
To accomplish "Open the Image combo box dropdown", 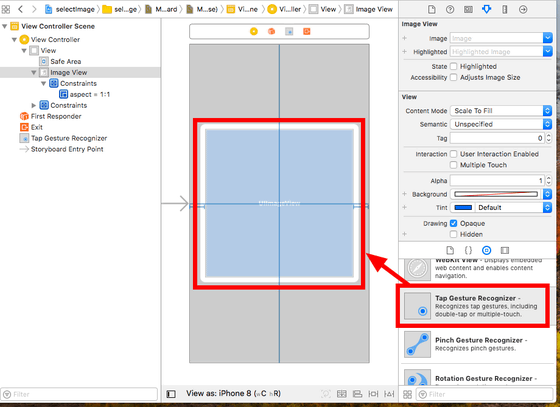I will click(x=548, y=38).
